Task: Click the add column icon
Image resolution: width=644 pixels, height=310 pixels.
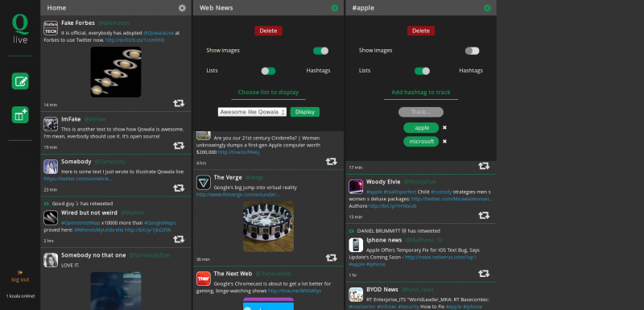Action: (20, 115)
